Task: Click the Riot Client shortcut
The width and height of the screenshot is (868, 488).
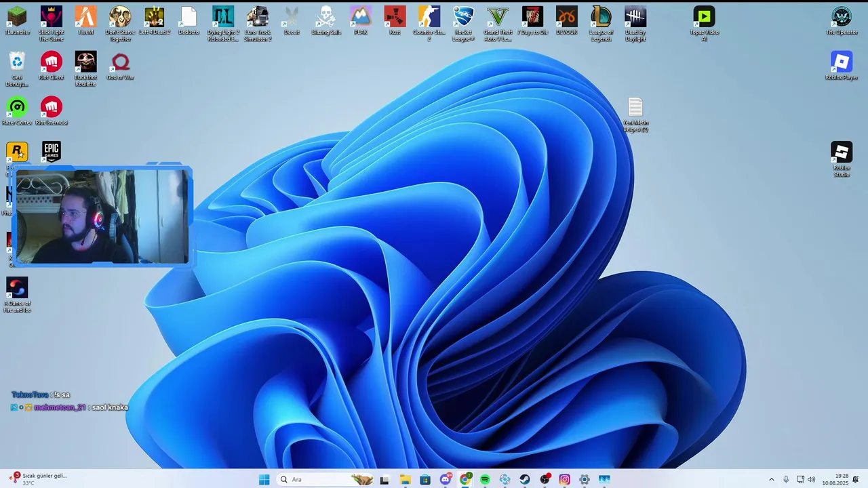Action: tap(52, 66)
